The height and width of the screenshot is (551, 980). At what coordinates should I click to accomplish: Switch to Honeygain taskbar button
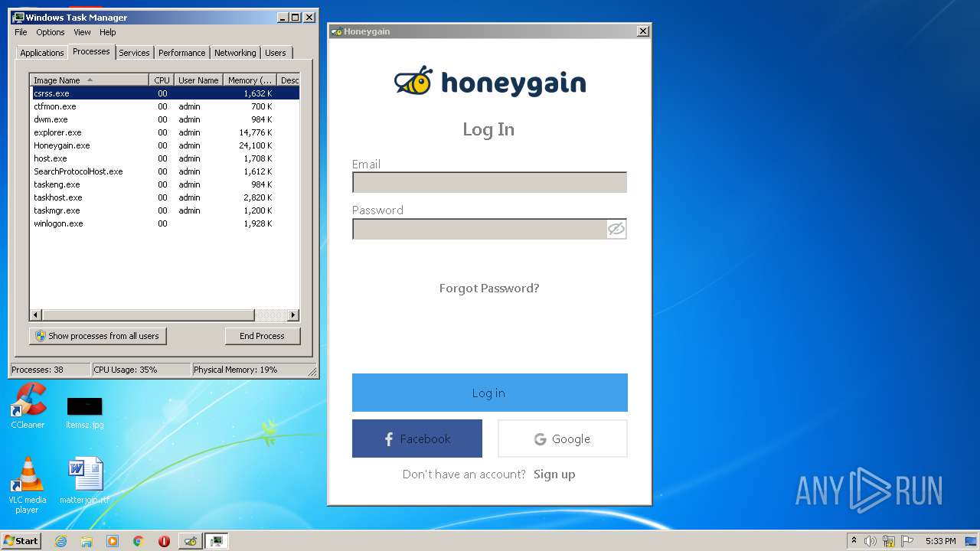point(191,541)
